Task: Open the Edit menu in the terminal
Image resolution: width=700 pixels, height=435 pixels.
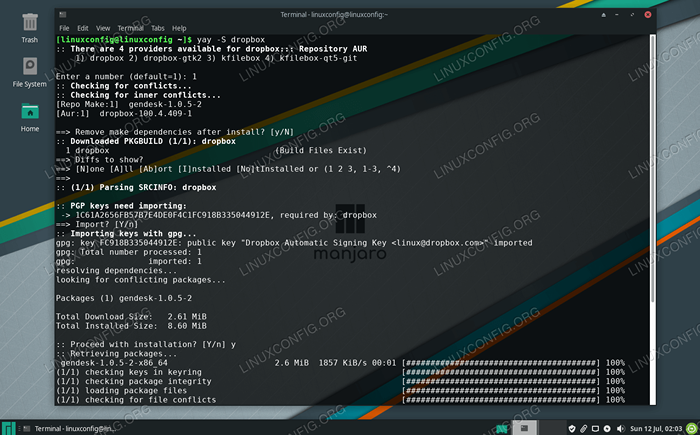Action: (83, 28)
